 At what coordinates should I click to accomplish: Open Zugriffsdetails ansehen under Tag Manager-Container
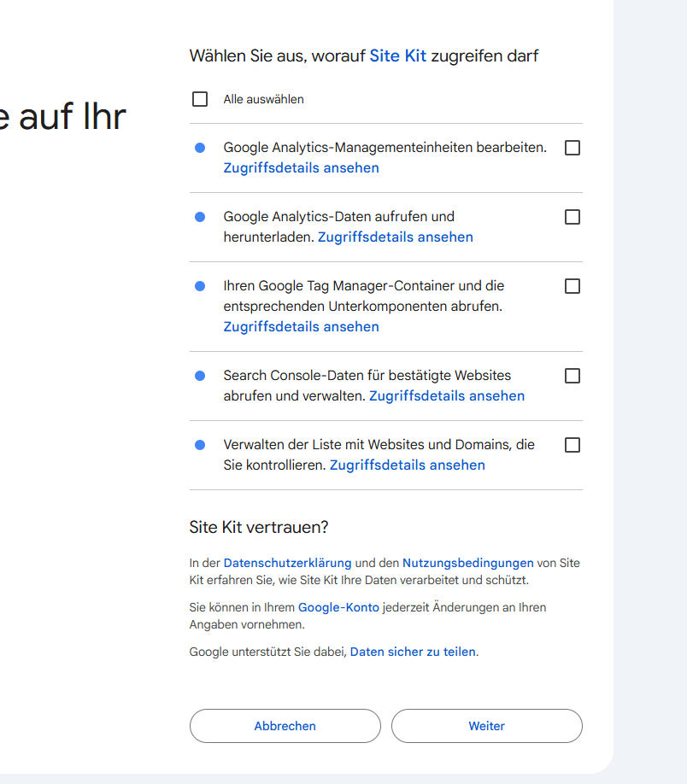coord(302,326)
